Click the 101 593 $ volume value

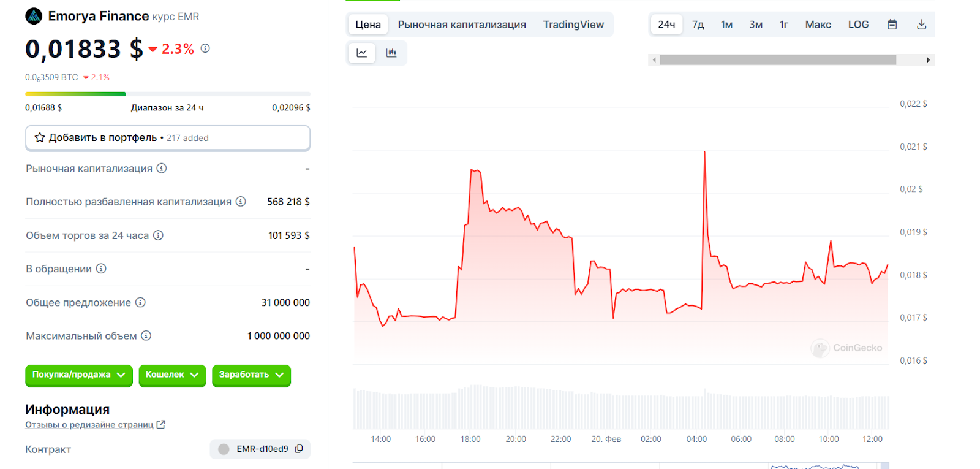(x=289, y=235)
